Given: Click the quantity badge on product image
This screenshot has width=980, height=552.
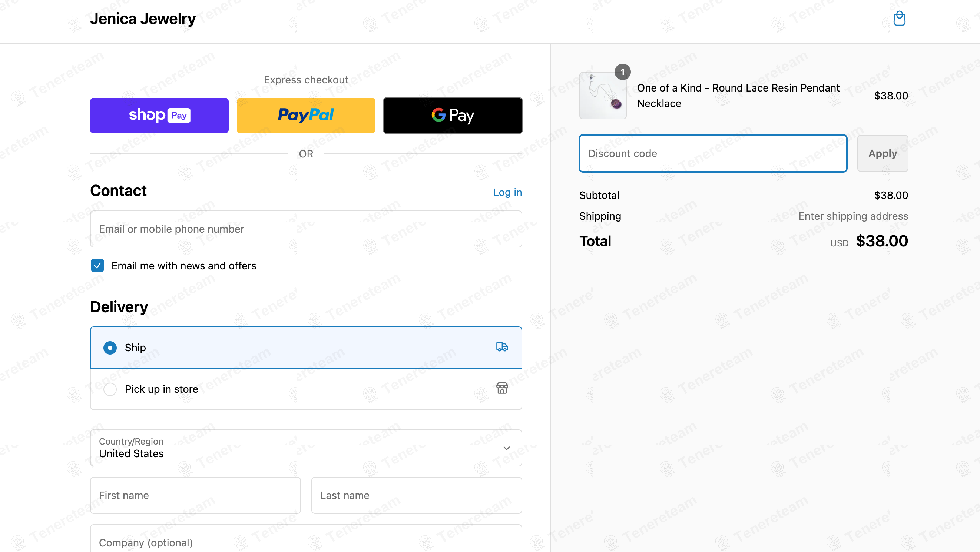Looking at the screenshot, I should point(622,72).
